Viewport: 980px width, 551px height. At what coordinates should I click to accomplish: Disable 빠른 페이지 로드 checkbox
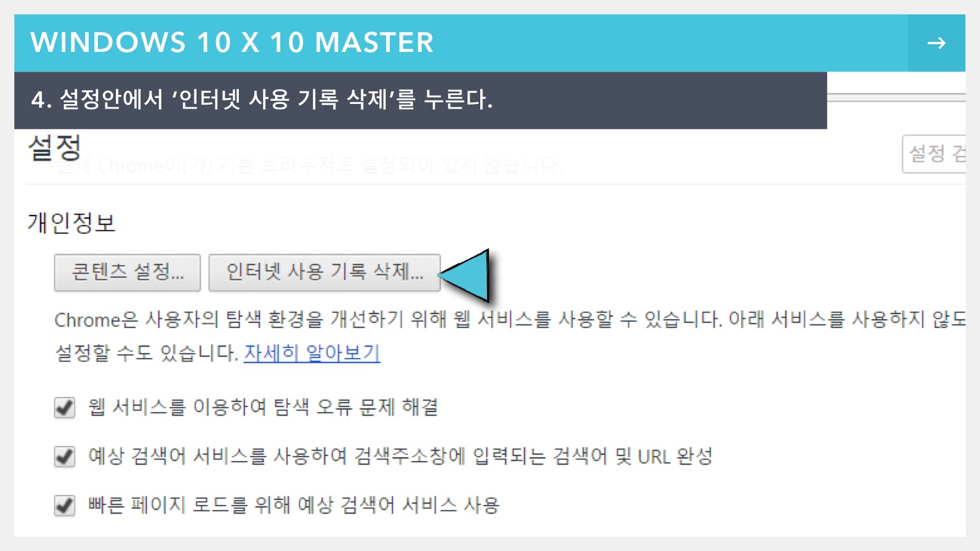[x=64, y=506]
